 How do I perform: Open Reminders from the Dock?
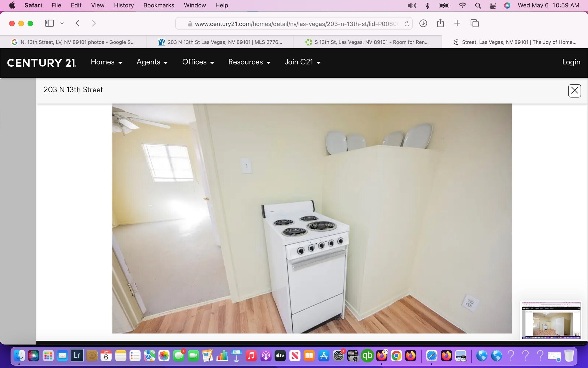[135, 356]
